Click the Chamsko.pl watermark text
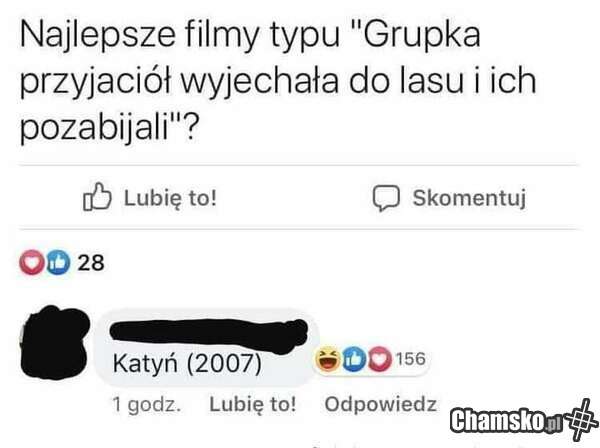 506,421
